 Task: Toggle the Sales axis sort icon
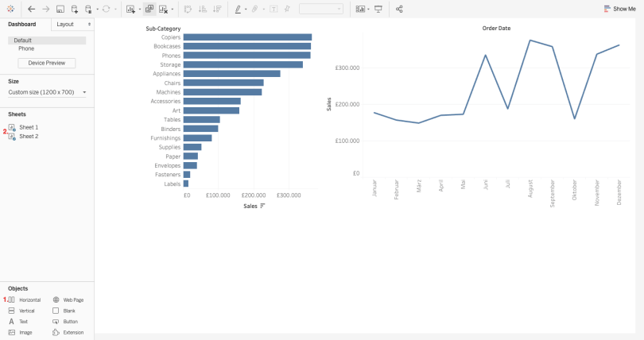(263, 206)
